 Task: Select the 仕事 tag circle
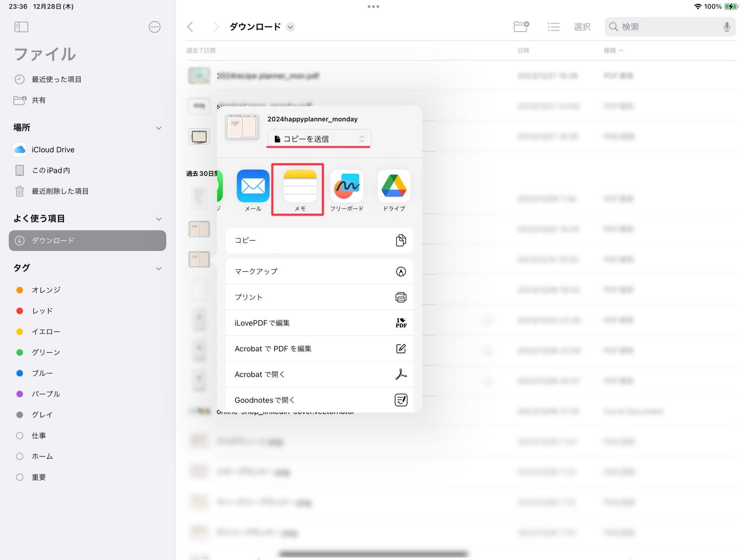(20, 435)
